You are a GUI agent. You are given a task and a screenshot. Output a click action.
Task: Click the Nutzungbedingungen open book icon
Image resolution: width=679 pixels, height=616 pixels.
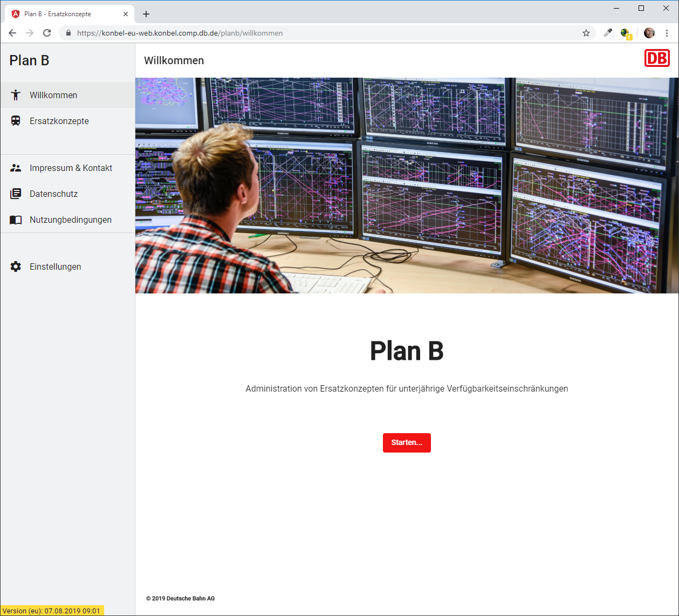(16, 220)
